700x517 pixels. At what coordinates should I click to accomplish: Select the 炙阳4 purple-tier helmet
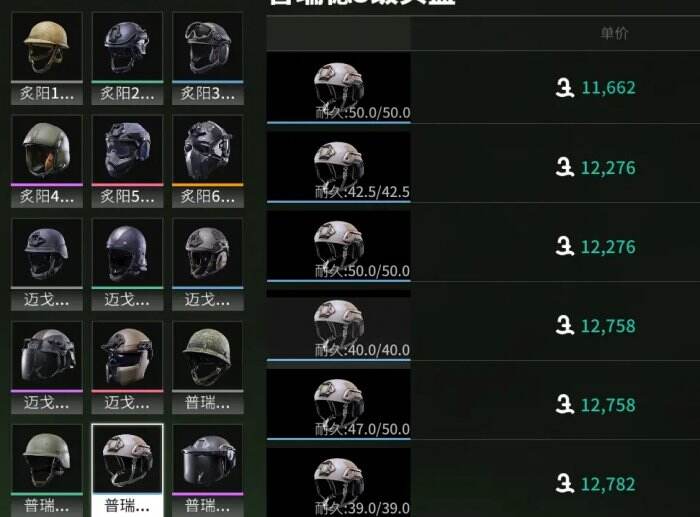(x=47, y=161)
